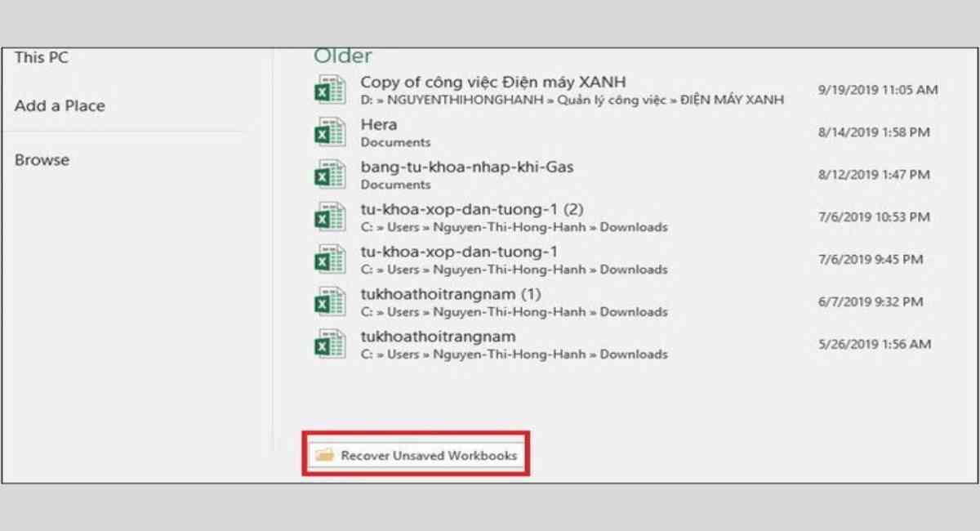
Task: Open file Copy of công việc Điện máy XANH
Action: (x=493, y=82)
